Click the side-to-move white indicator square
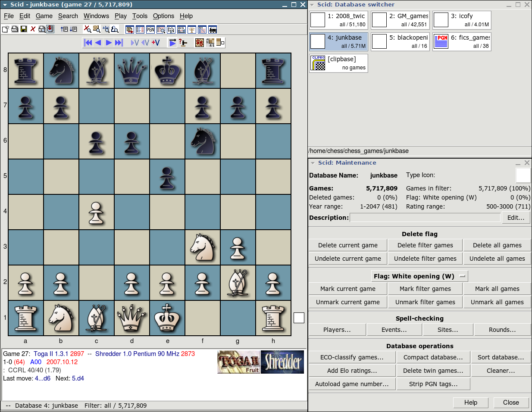Viewport: 532px width, 412px height. pyautogui.click(x=299, y=318)
